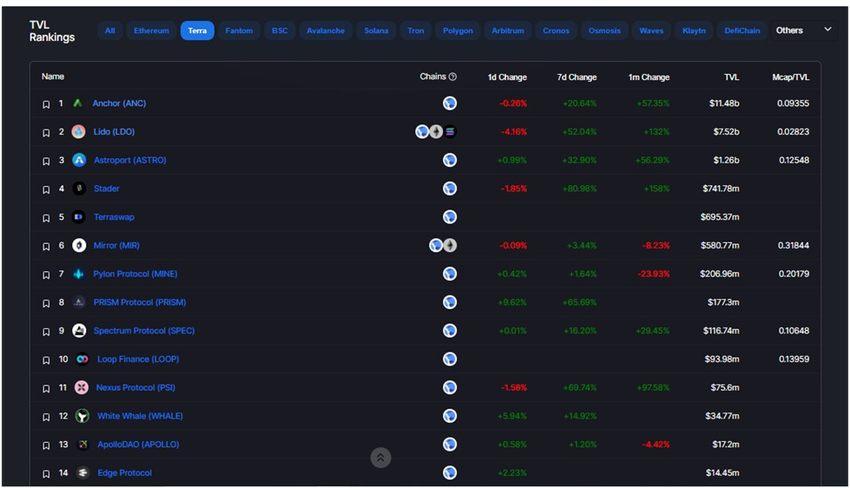Switch to the Ethereum chain tab
This screenshot has width=850, height=489.
pos(151,30)
